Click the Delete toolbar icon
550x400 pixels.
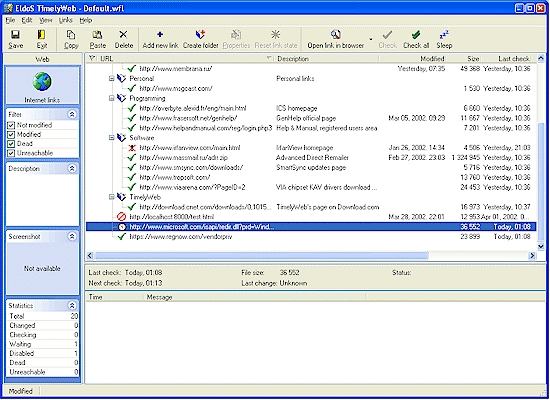coord(123,34)
